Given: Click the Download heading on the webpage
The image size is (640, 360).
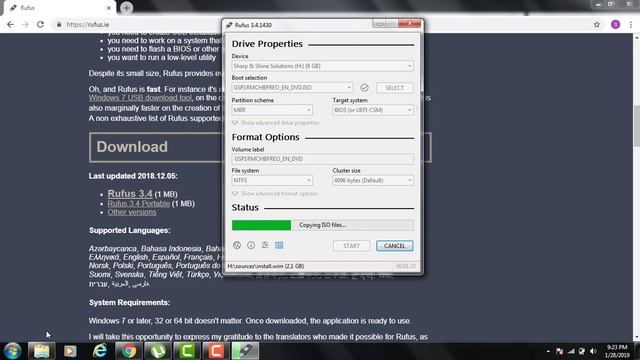Looking at the screenshot, I should [132, 147].
